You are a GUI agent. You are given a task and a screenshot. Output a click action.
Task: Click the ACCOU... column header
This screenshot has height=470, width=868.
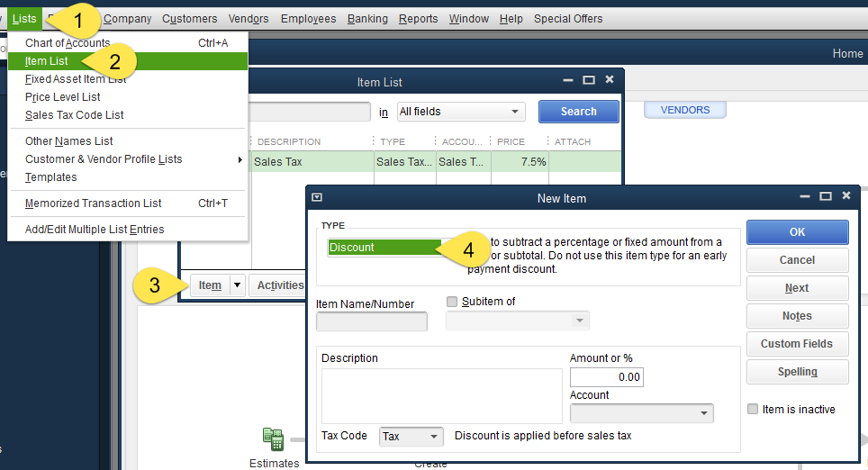point(464,141)
